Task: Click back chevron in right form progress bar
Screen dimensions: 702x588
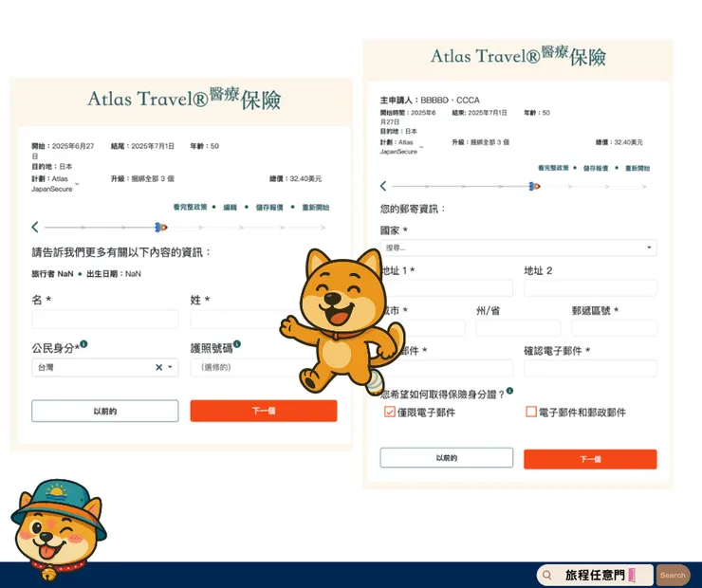Action: pos(383,186)
